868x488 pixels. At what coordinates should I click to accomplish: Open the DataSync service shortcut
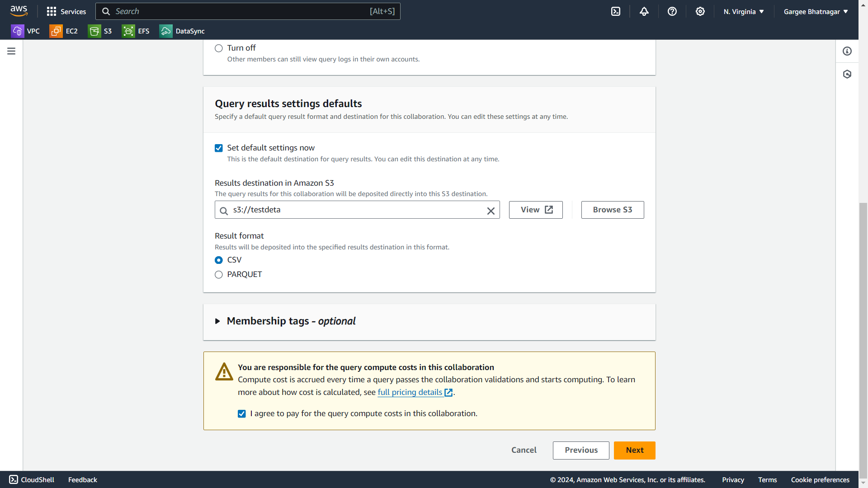(x=182, y=31)
